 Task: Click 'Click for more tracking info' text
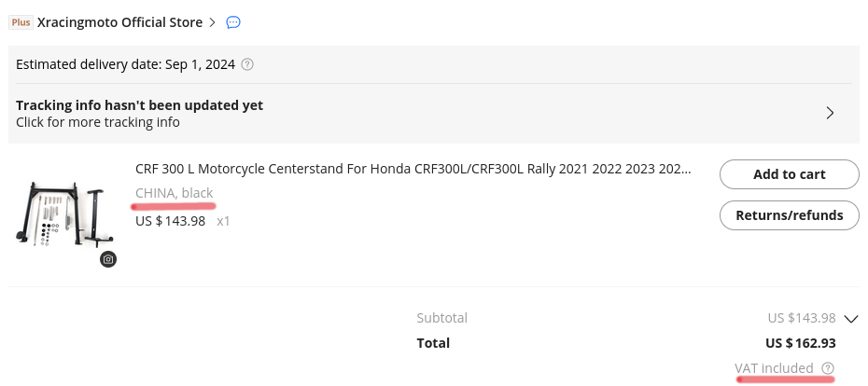tap(98, 122)
